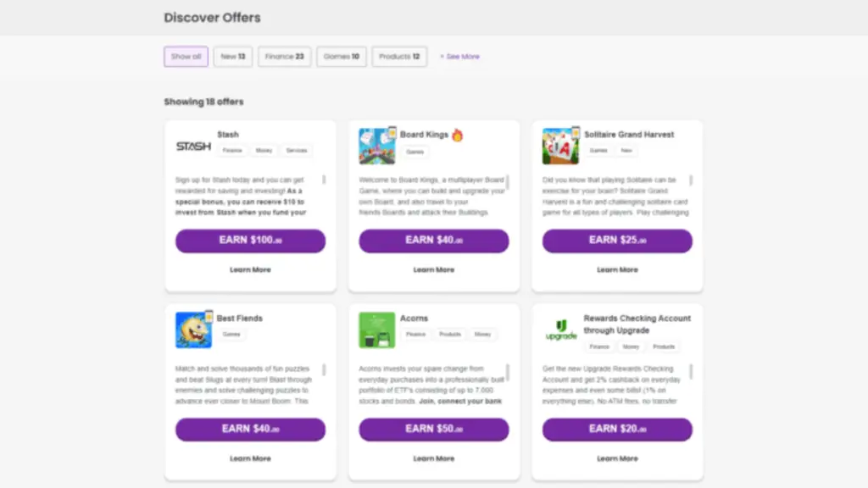Open Learn More under Stash
This screenshot has height=488, width=868.
(250, 269)
